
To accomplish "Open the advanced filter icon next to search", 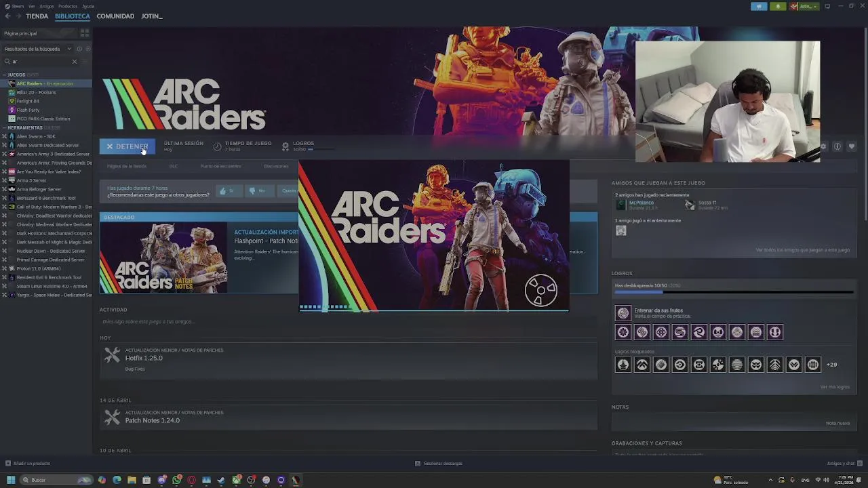I will pos(85,62).
